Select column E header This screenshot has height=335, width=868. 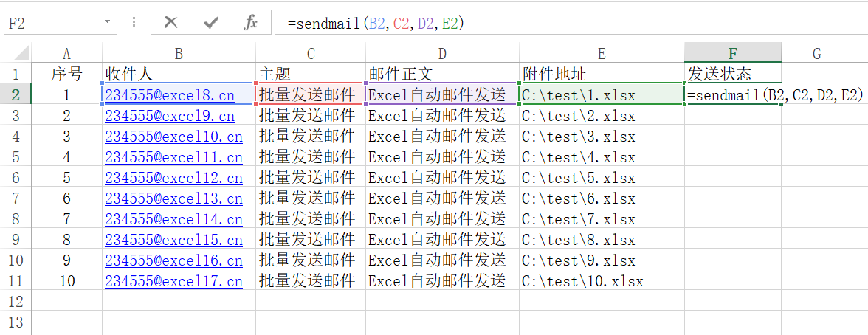click(602, 53)
